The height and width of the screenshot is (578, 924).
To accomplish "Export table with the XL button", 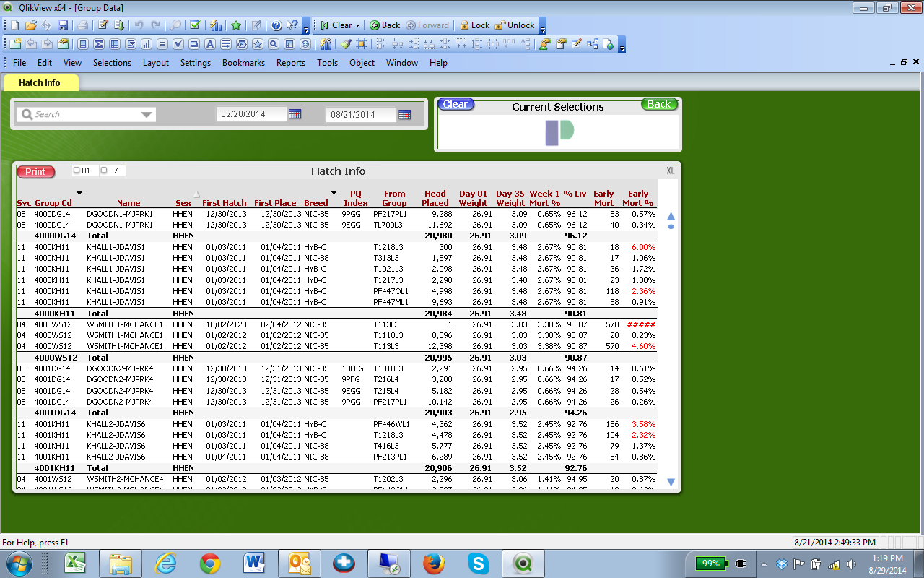I will 671,171.
